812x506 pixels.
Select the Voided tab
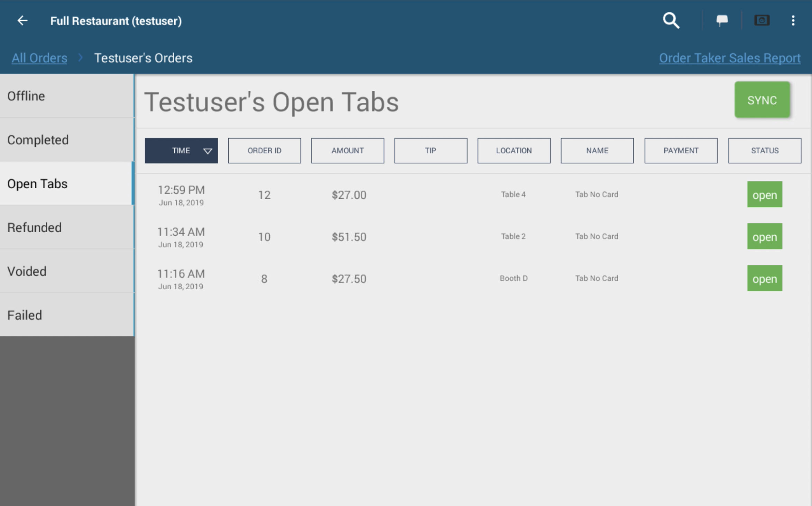(67, 271)
